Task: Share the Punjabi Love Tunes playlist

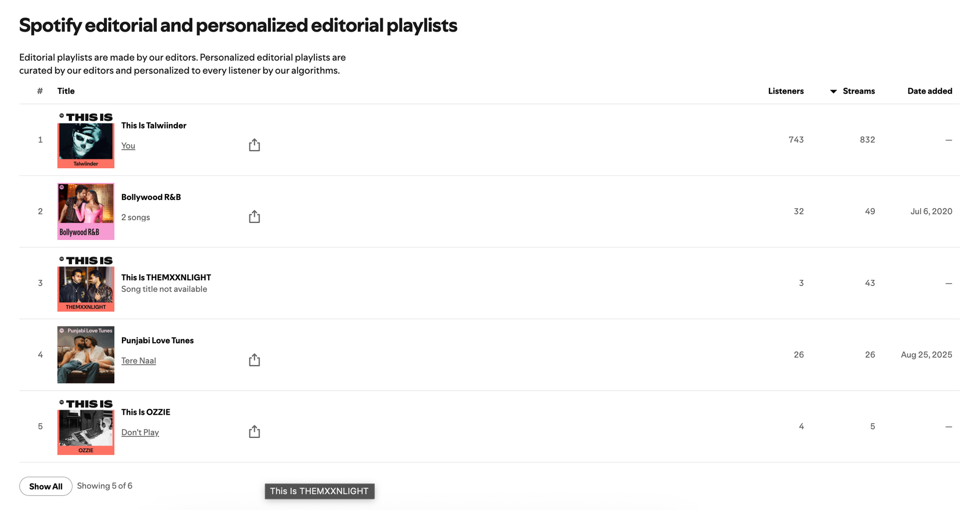Action: tap(254, 360)
